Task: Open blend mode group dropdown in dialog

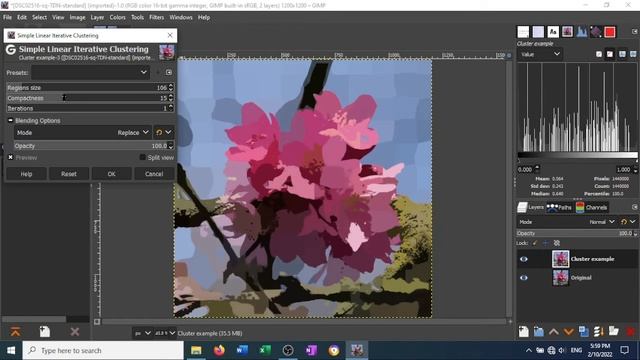Action: click(163, 133)
